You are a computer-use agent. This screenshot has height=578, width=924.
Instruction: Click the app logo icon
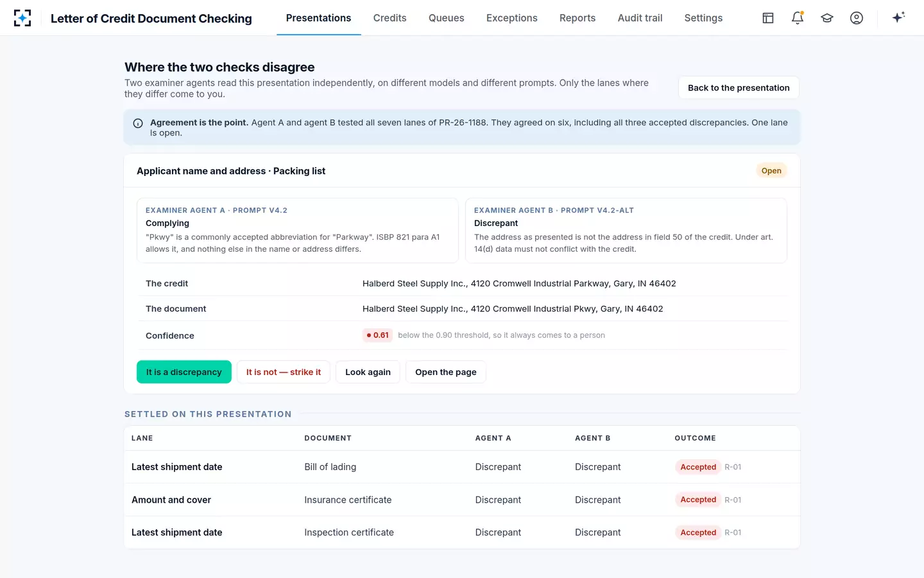pos(22,18)
